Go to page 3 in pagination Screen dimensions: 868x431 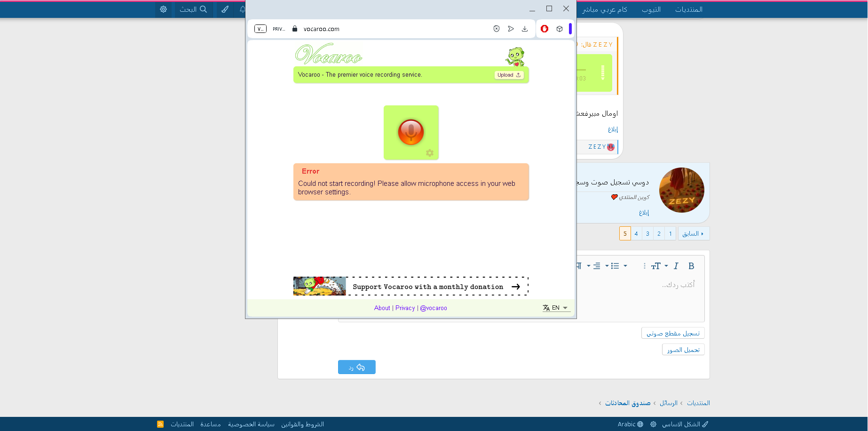click(x=647, y=233)
